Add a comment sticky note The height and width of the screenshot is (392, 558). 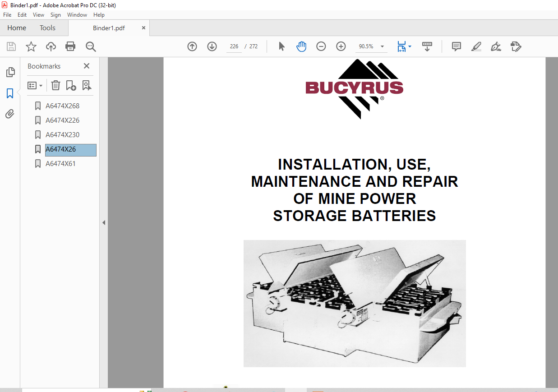coord(457,46)
